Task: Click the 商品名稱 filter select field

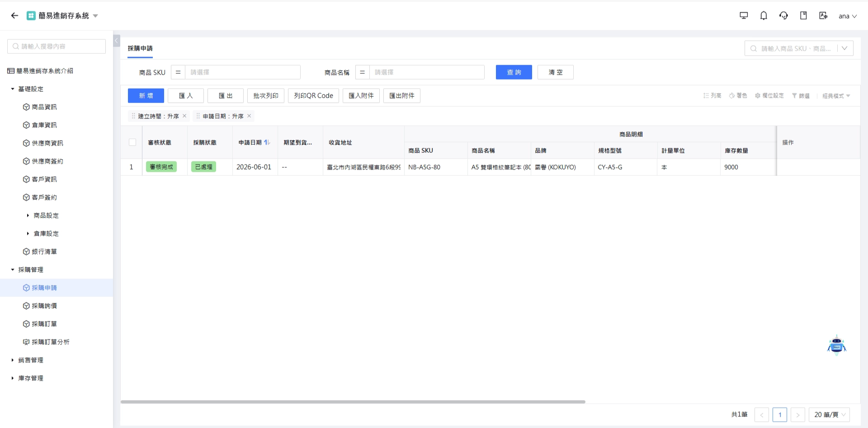Action: [427, 72]
